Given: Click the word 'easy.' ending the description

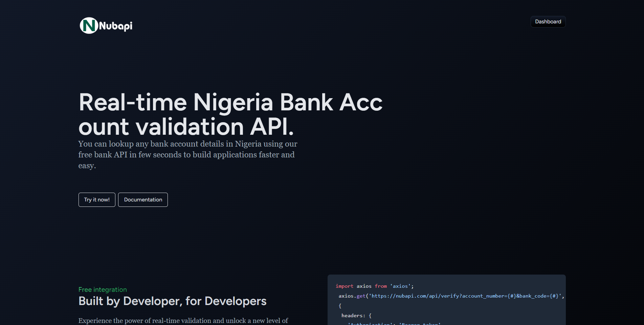Looking at the screenshot, I should point(87,166).
